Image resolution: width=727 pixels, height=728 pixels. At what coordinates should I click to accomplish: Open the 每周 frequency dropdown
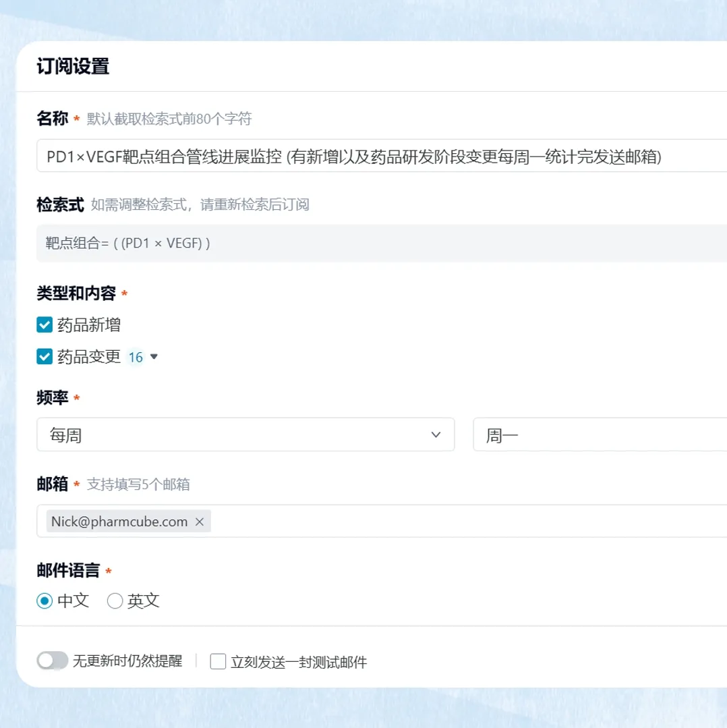coord(245,435)
